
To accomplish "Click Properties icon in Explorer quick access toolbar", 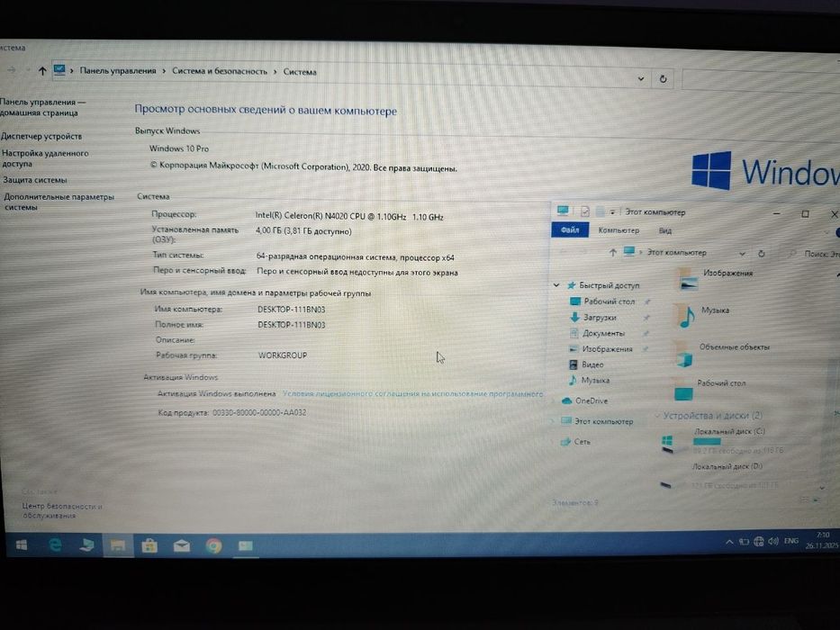I will 585,211.
